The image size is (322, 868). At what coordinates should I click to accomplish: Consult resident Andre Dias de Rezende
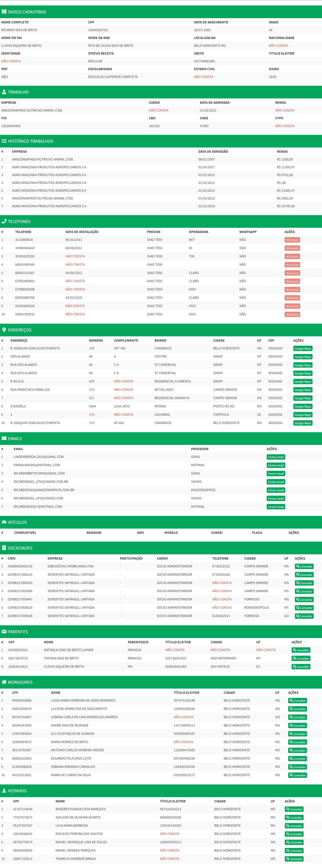[297, 725]
